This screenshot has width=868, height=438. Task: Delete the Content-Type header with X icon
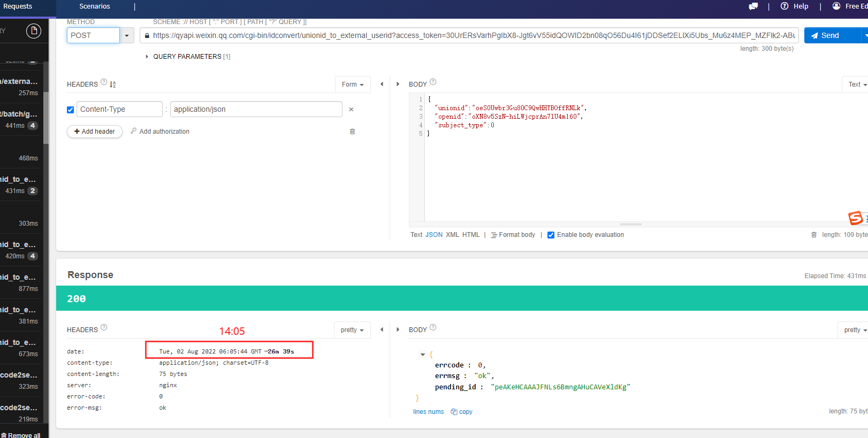click(x=351, y=110)
